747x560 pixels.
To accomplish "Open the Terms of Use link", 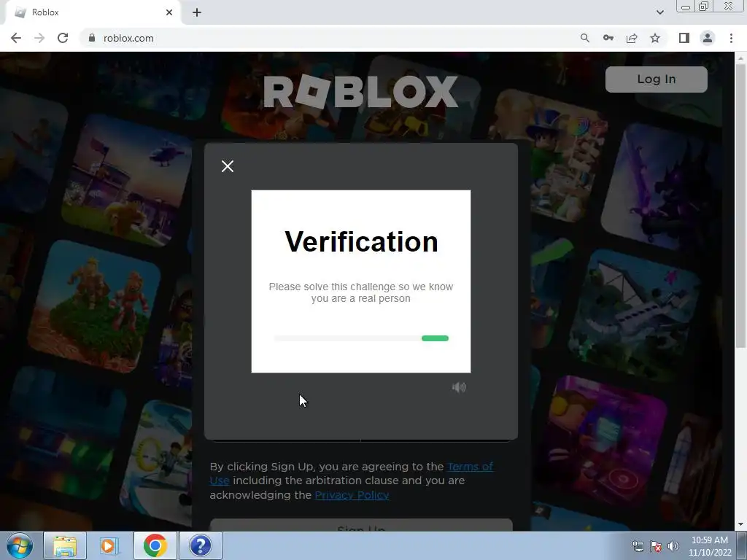I will (470, 467).
